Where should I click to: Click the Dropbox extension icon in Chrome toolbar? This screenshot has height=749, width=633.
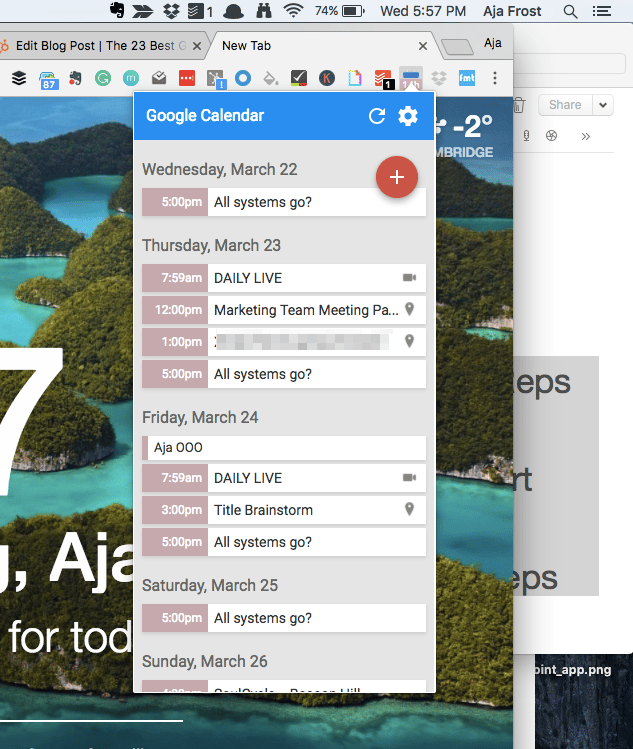439,77
